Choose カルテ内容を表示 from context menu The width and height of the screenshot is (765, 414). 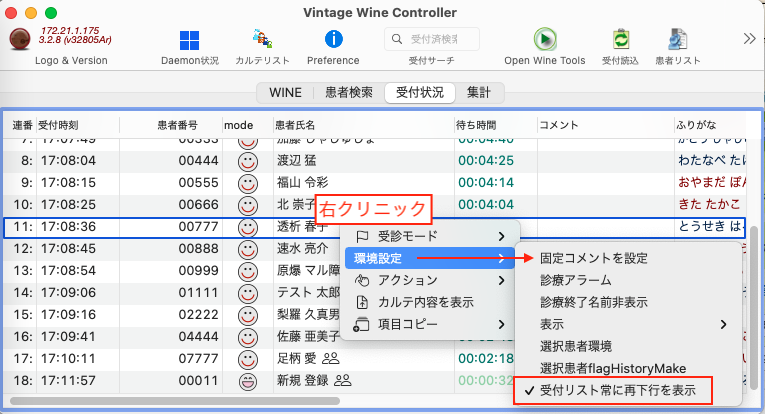tap(426, 302)
